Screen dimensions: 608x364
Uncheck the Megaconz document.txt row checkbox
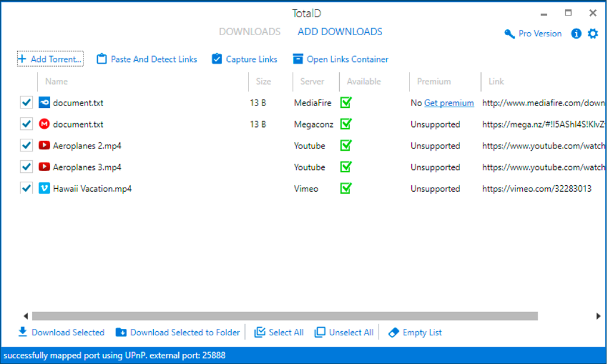(26, 124)
